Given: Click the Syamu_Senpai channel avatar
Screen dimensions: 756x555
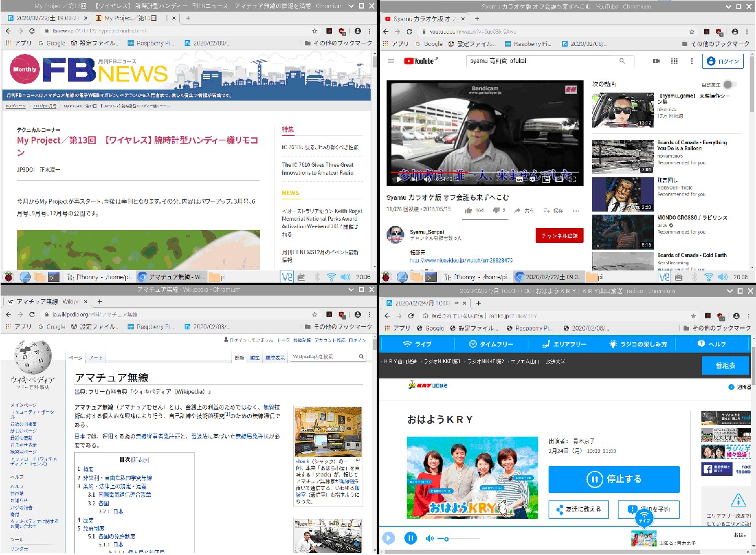Looking at the screenshot, I should (395, 235).
